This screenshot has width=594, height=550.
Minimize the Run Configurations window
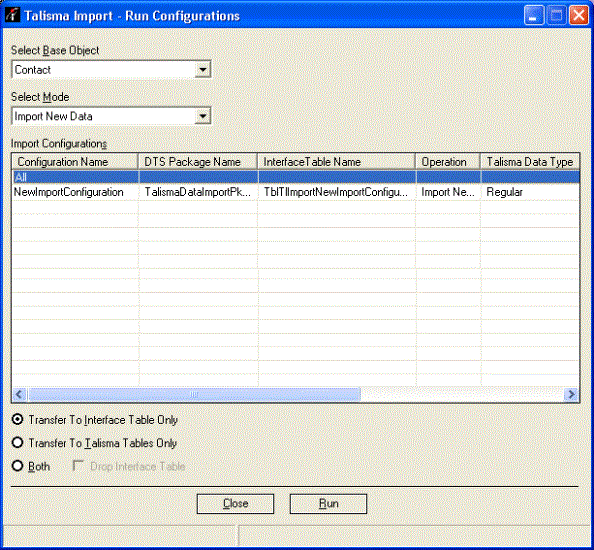[534, 16]
